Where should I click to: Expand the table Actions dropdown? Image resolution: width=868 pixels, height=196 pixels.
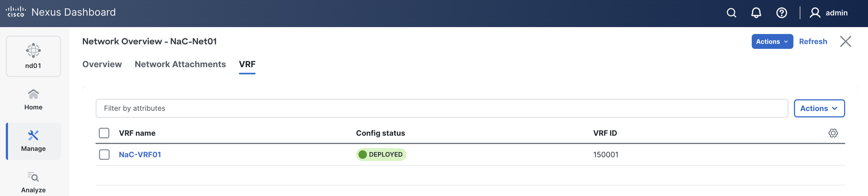819,108
